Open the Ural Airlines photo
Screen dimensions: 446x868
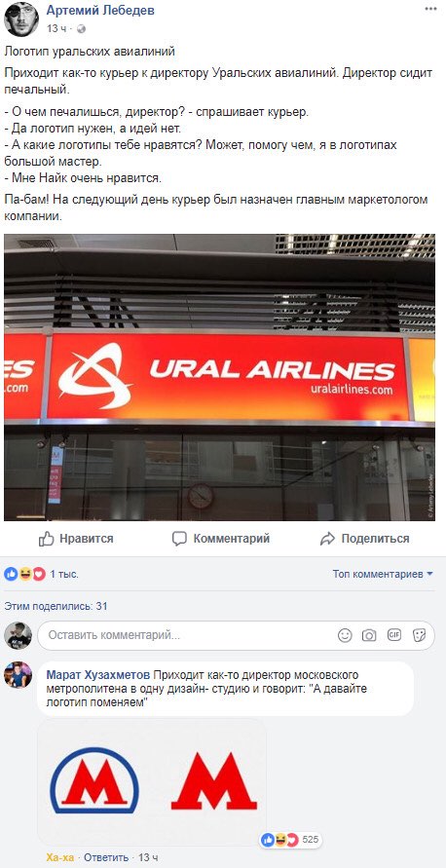220,377
